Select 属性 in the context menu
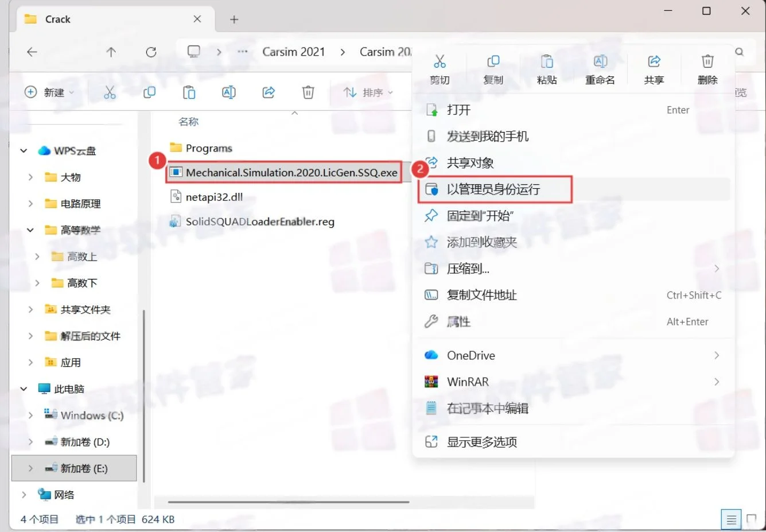 (574, 322)
